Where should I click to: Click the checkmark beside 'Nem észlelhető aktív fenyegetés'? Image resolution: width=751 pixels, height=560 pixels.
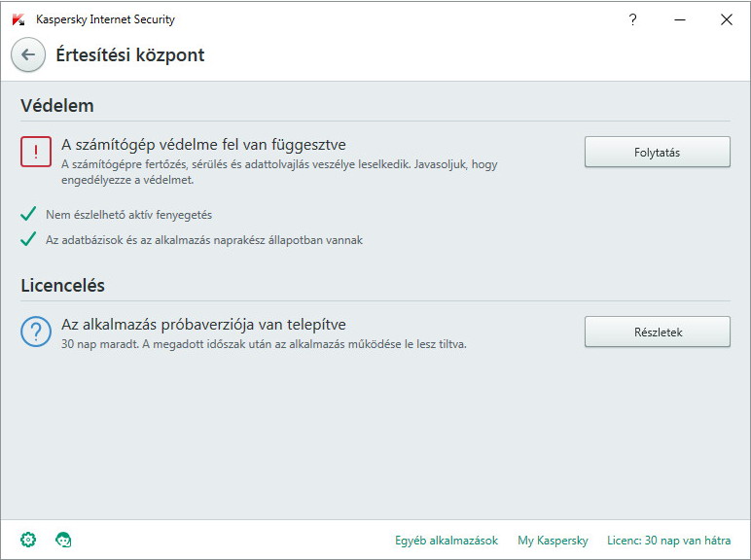(28, 214)
